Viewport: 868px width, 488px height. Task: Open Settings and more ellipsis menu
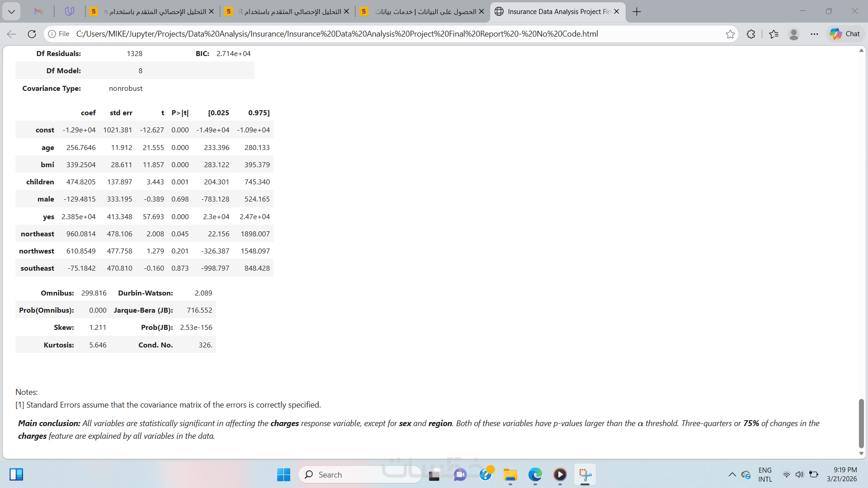tap(814, 34)
